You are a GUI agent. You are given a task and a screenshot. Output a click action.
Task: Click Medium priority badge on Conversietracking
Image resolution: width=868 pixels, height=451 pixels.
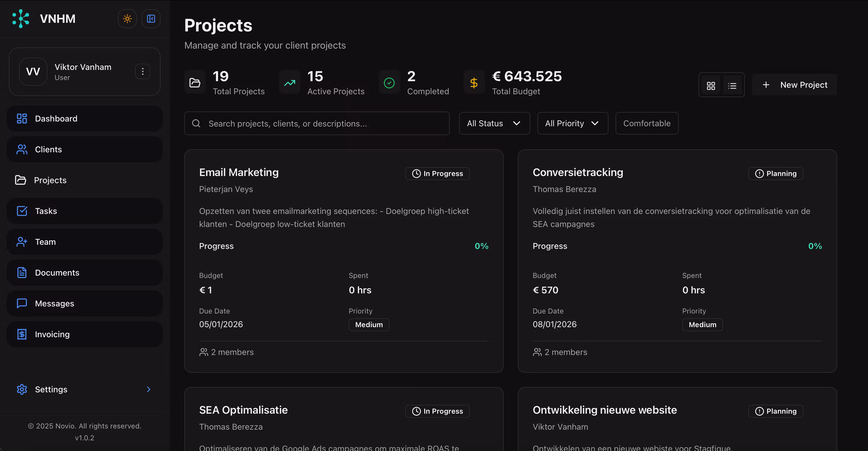702,324
